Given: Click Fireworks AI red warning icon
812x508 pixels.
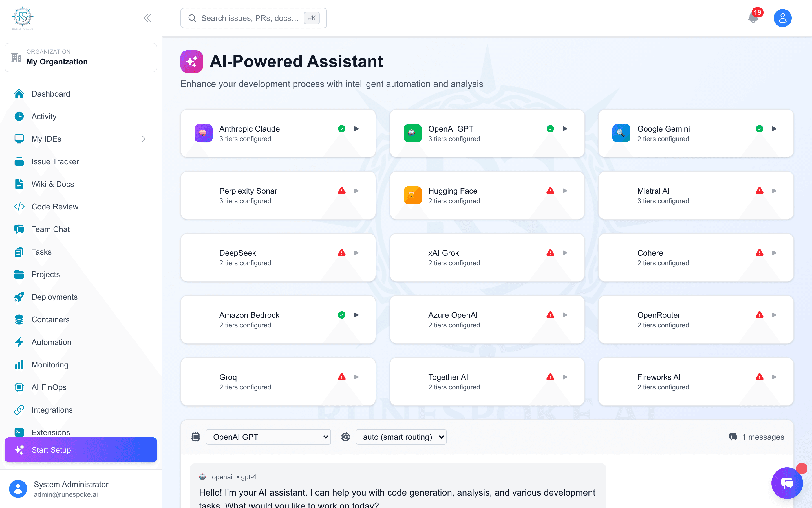Looking at the screenshot, I should 760,377.
